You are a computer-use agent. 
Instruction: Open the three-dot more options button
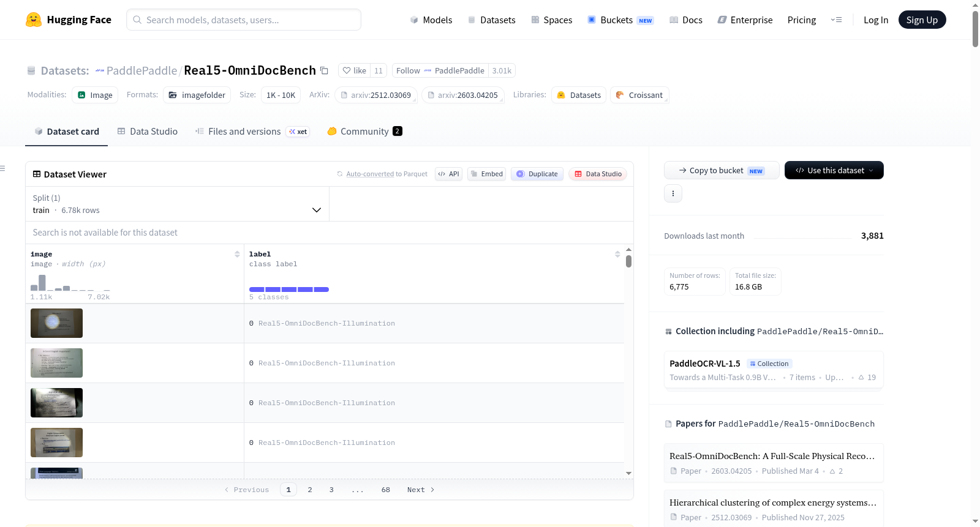[x=673, y=193]
